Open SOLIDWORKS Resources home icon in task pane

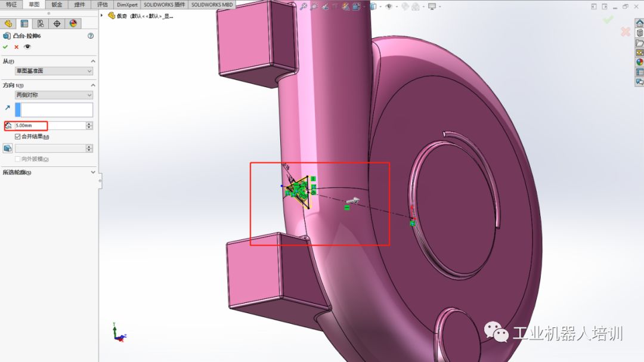(639, 23)
